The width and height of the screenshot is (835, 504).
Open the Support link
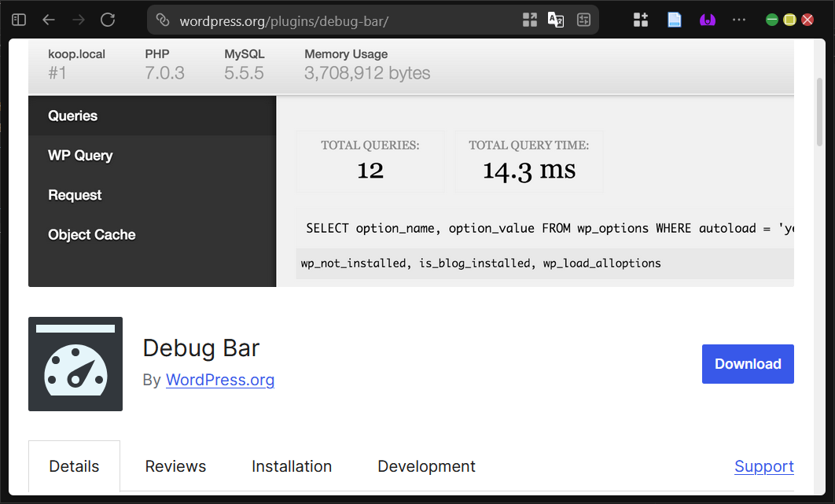tap(764, 466)
